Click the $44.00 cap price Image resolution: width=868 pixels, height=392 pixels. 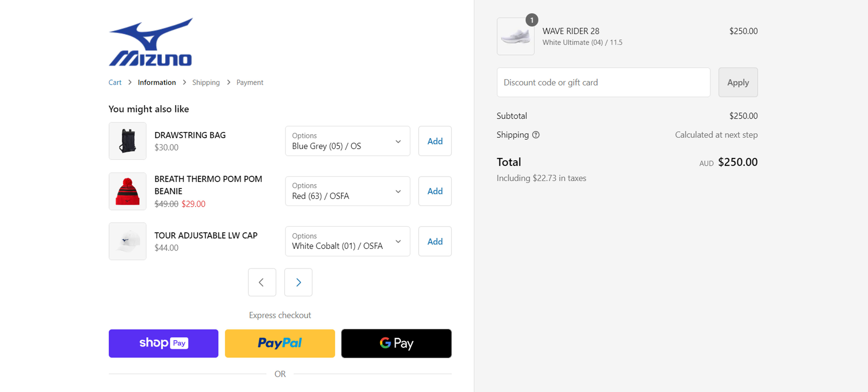coord(166,248)
